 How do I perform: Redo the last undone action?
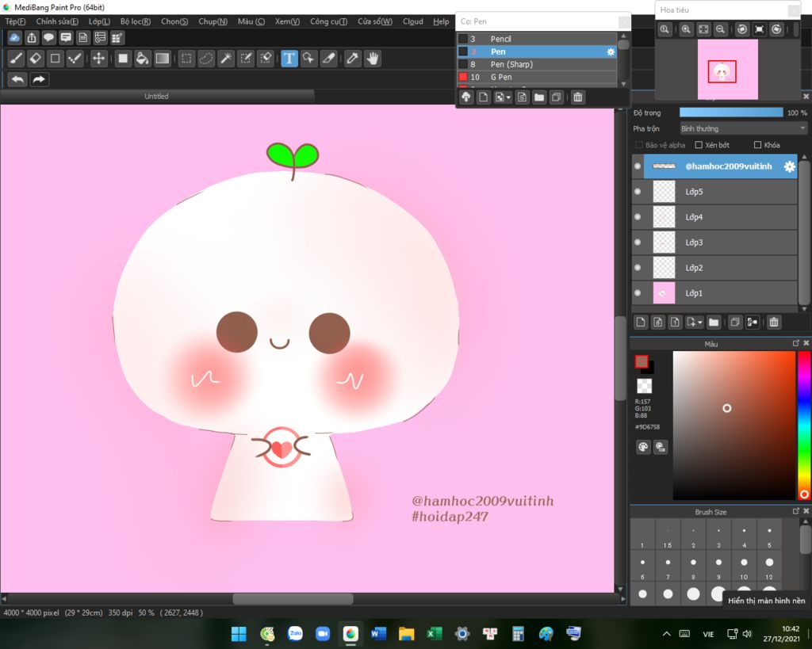click(x=39, y=79)
